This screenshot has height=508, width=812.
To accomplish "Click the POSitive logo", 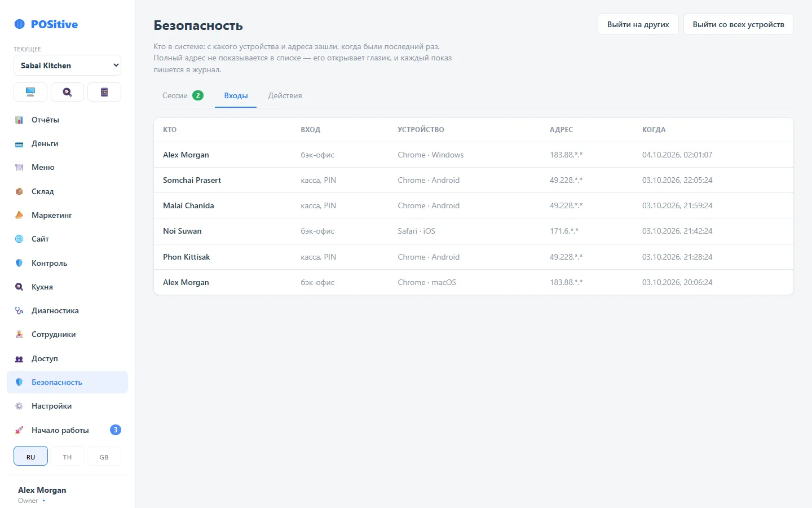I will 46,24.
